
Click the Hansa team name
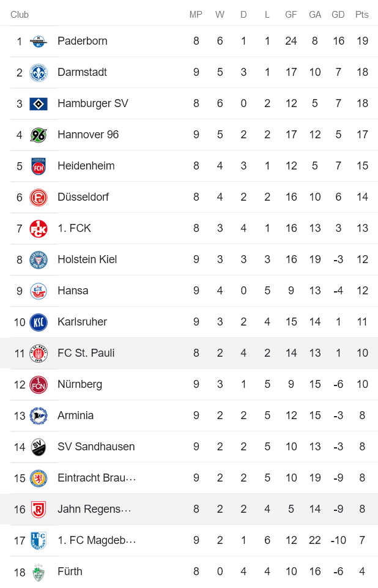[73, 291]
